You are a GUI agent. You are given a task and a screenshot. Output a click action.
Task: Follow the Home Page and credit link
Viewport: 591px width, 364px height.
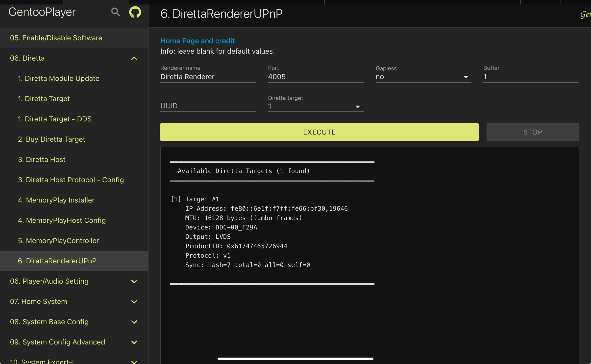[197, 41]
